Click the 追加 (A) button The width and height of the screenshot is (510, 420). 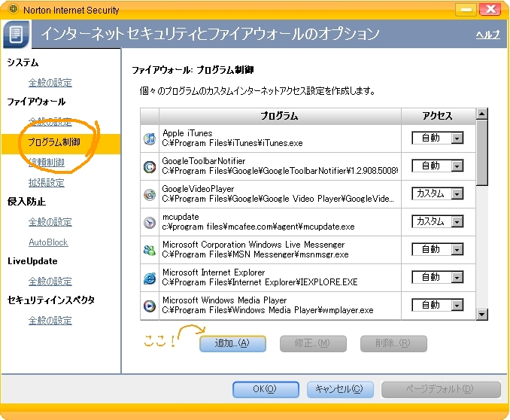tap(232, 343)
